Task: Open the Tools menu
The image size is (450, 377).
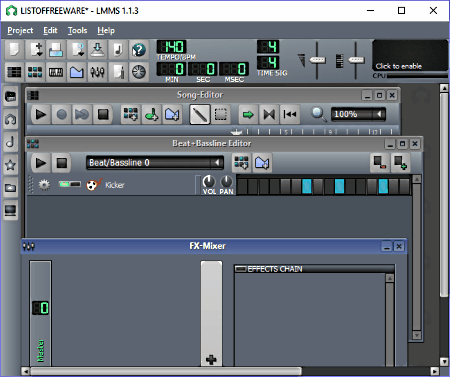Action: click(77, 30)
